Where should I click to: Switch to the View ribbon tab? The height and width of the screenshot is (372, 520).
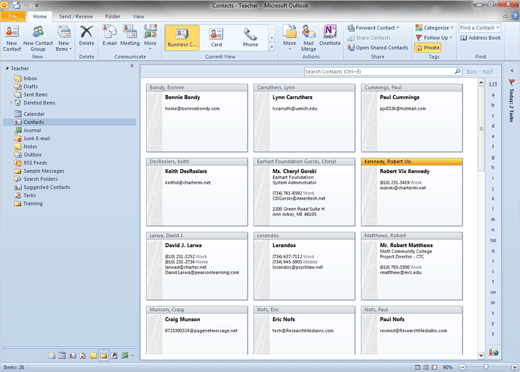point(138,16)
